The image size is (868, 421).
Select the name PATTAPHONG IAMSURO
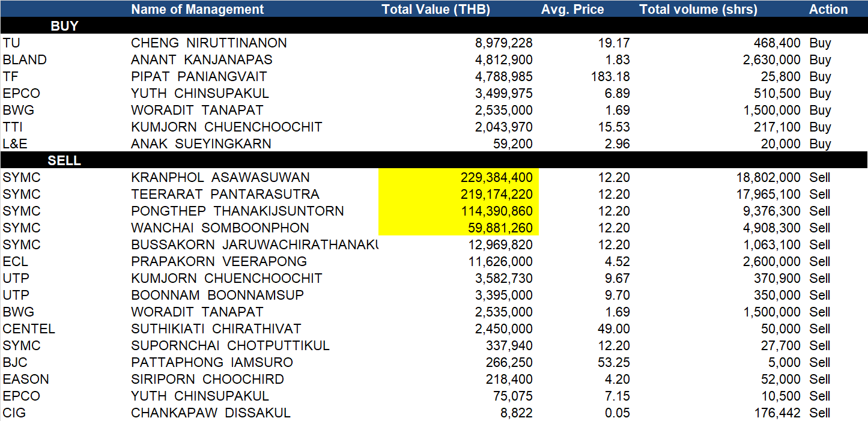point(212,362)
